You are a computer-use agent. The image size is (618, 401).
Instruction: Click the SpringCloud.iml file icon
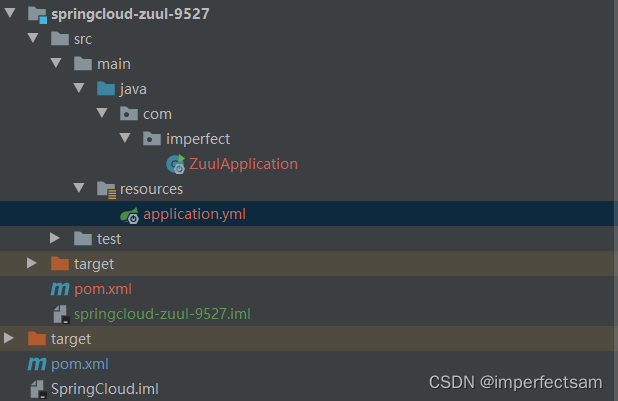point(39,389)
